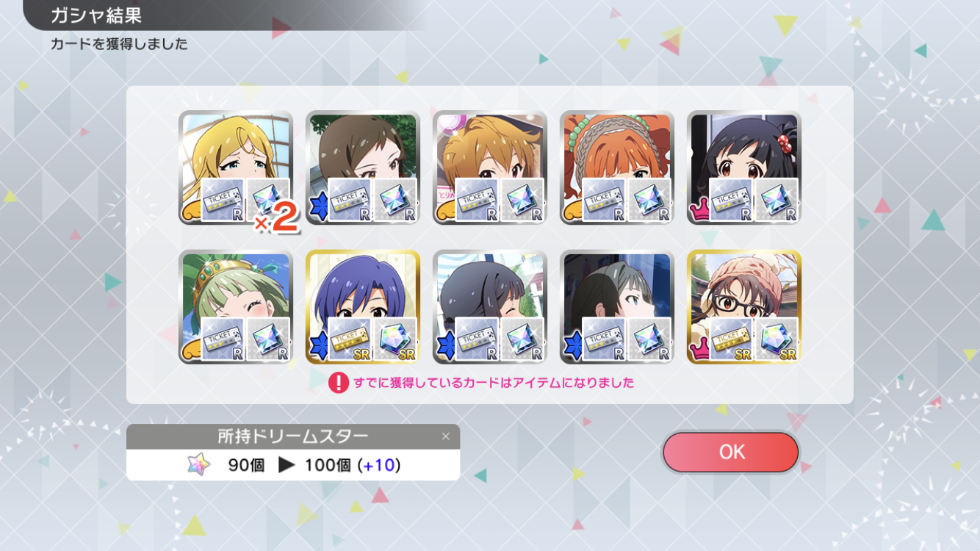Select the orange-haired girl with green headband card
The height and width of the screenshot is (551, 980).
tap(617, 168)
